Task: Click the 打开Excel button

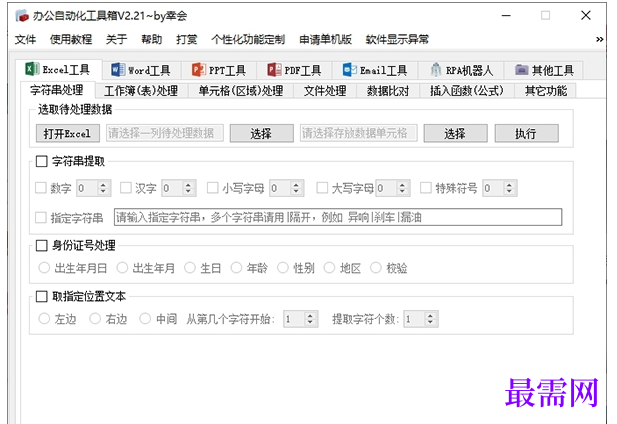Action: (x=67, y=133)
